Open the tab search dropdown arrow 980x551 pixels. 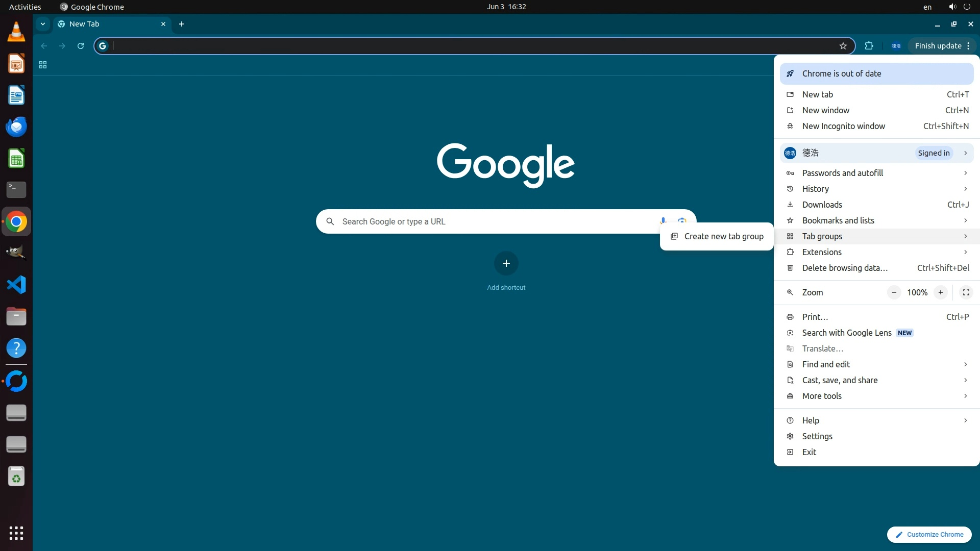pos(43,24)
